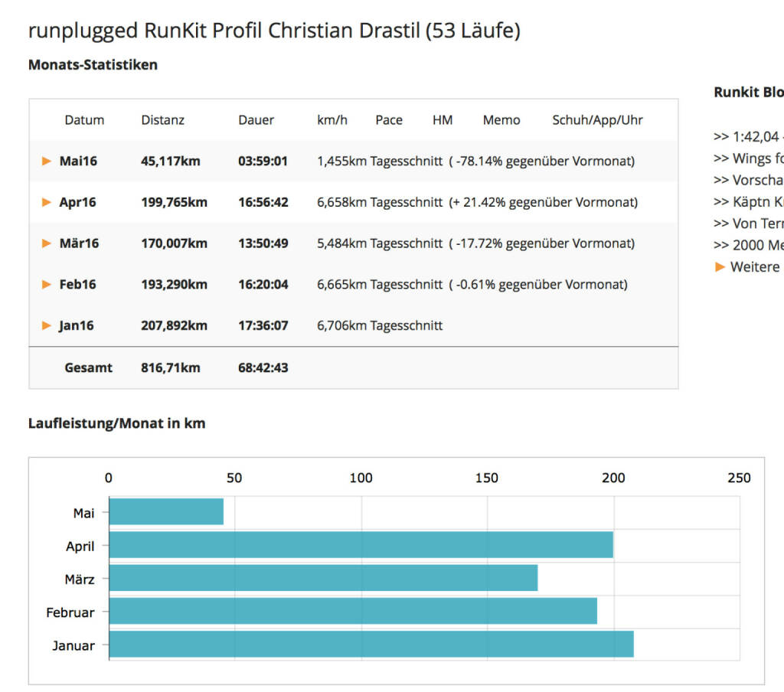Click the 03:59:01 duration value
This screenshot has width=784, height=692.
[263, 161]
